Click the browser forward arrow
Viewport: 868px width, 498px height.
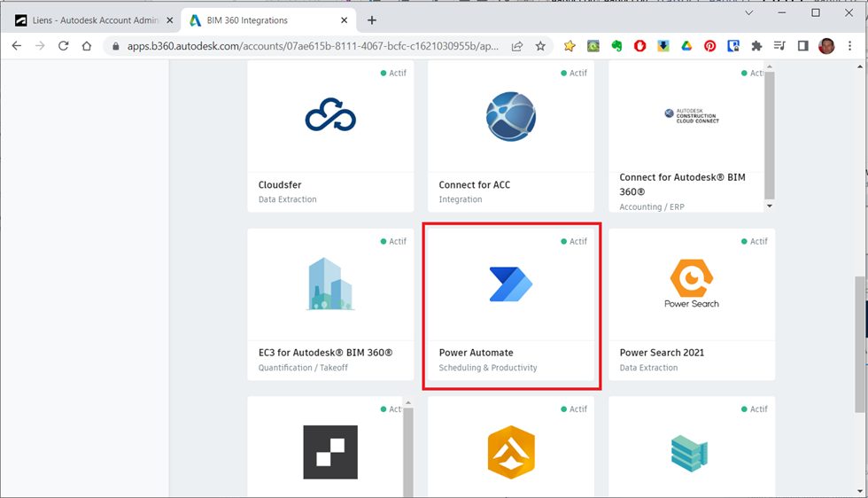(x=40, y=46)
